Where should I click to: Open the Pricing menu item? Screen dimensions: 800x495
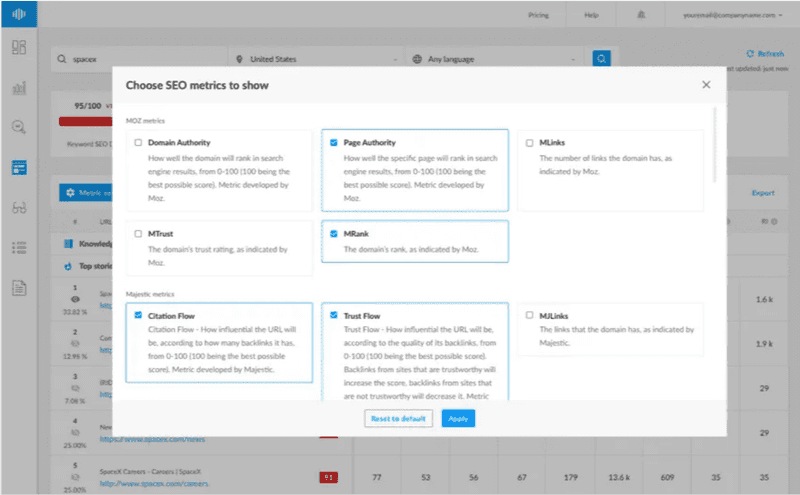(x=538, y=15)
